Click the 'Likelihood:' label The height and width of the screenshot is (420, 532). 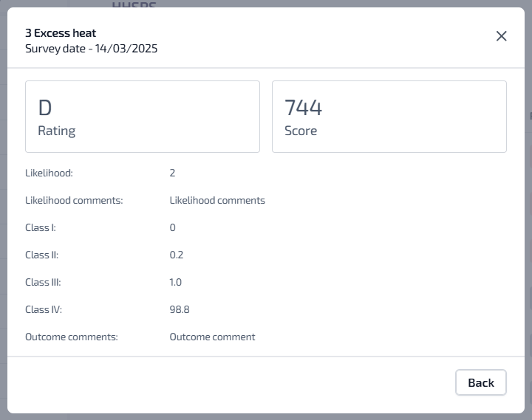49,173
